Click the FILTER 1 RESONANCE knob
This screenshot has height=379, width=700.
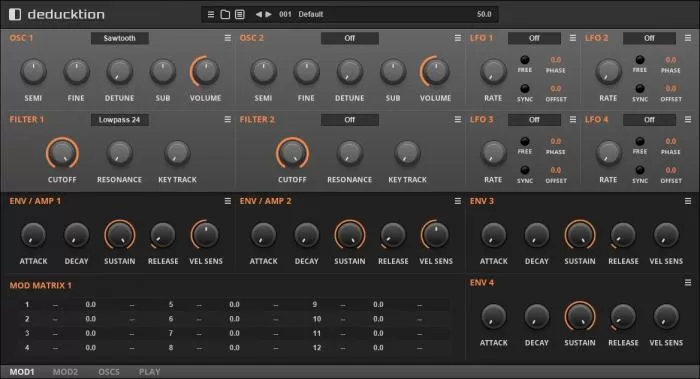coord(120,153)
